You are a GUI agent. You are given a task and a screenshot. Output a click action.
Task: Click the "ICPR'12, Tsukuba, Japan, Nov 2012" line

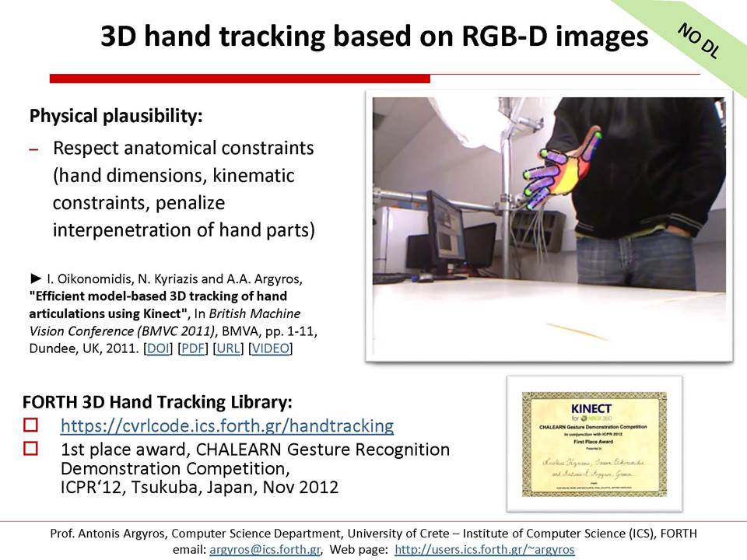coord(200,487)
